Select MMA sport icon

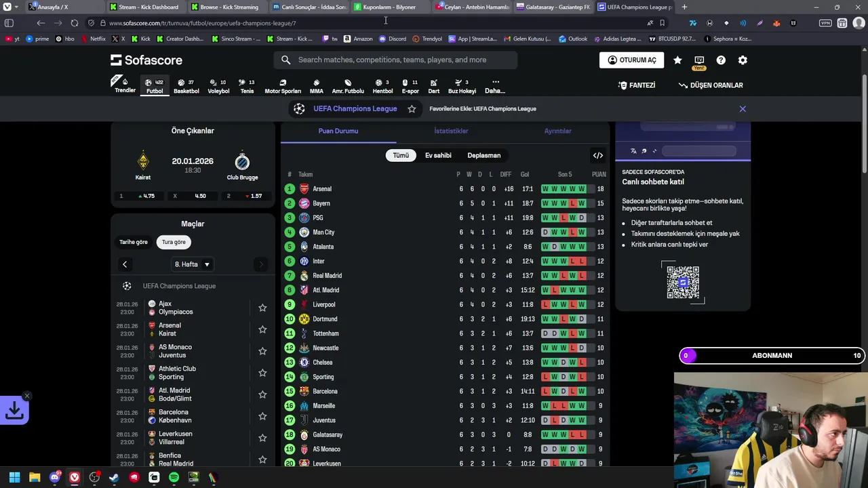point(316,86)
